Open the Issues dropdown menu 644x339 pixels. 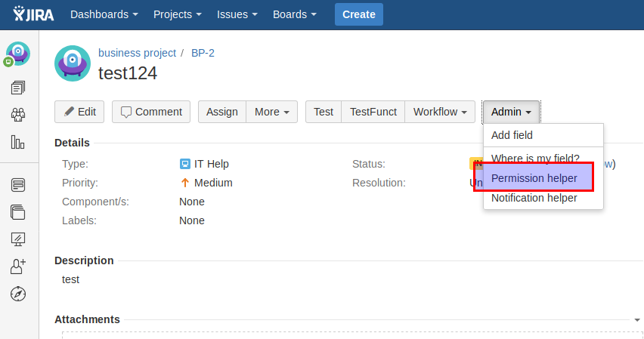point(237,14)
